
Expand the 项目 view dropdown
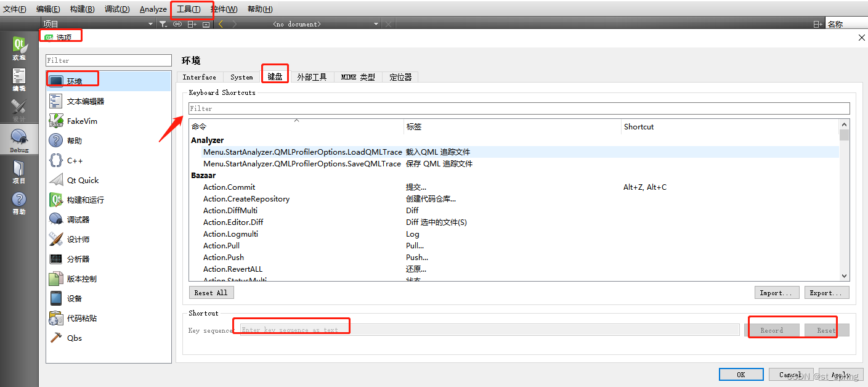click(98, 24)
